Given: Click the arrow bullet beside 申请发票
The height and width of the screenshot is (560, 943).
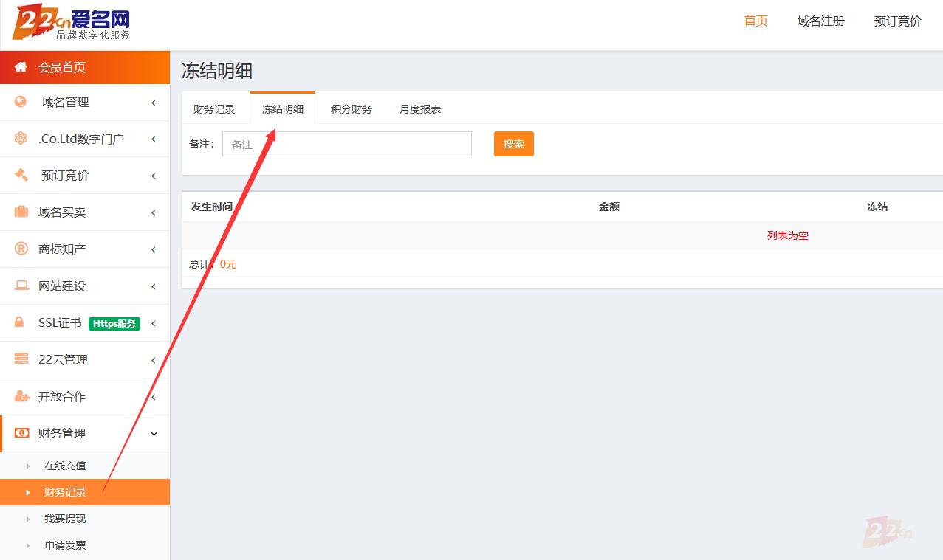Looking at the screenshot, I should coord(28,545).
